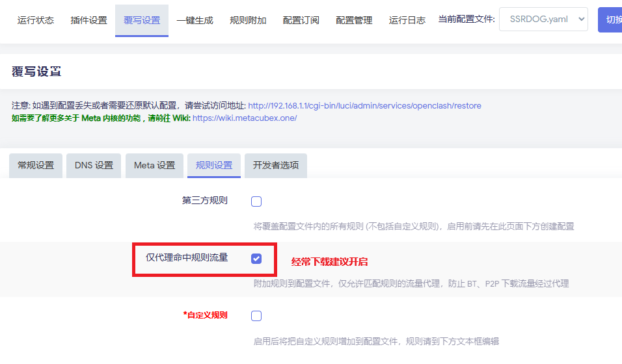Image resolution: width=622 pixels, height=364 pixels.
Task: Click the 当前配置文件: label
Action: [466, 19]
